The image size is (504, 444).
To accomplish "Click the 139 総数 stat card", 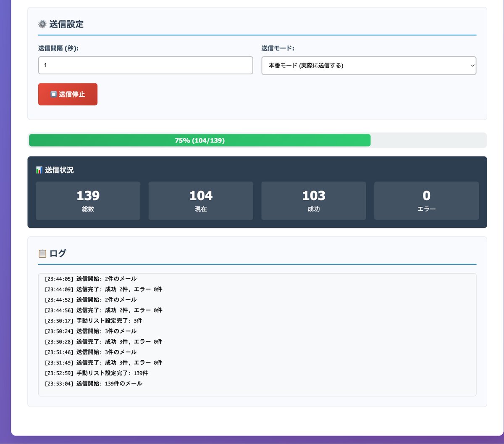I will point(88,201).
